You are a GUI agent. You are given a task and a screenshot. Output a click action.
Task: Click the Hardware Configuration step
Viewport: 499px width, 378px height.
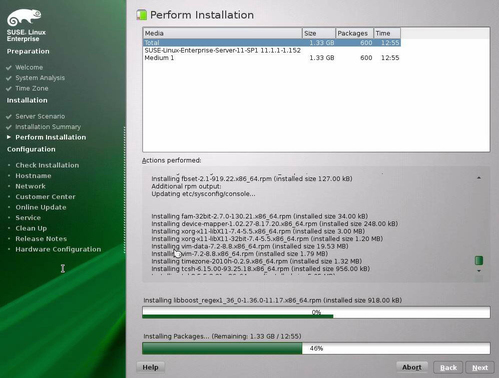(58, 249)
